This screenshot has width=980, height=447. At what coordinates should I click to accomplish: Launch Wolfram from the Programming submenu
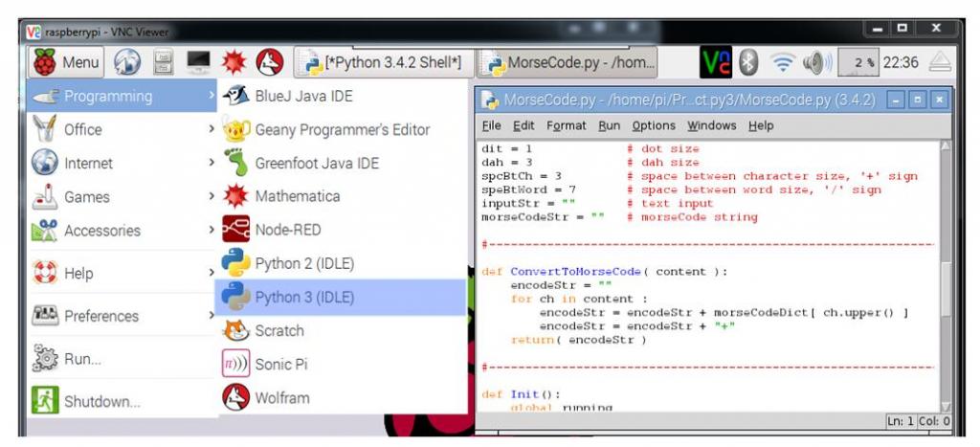[342, 397]
